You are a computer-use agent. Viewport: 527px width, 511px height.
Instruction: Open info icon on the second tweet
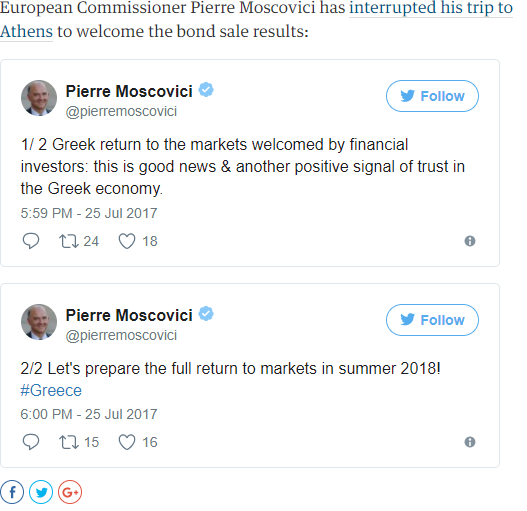click(470, 442)
